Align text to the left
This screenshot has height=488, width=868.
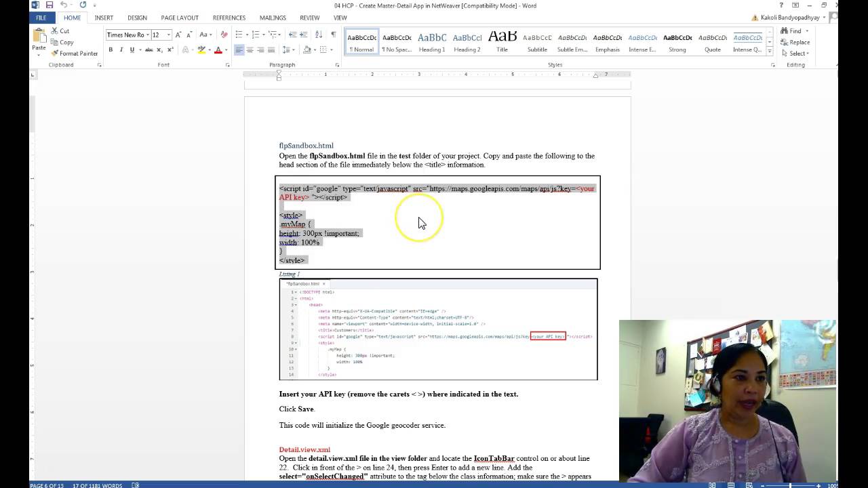[x=239, y=49]
